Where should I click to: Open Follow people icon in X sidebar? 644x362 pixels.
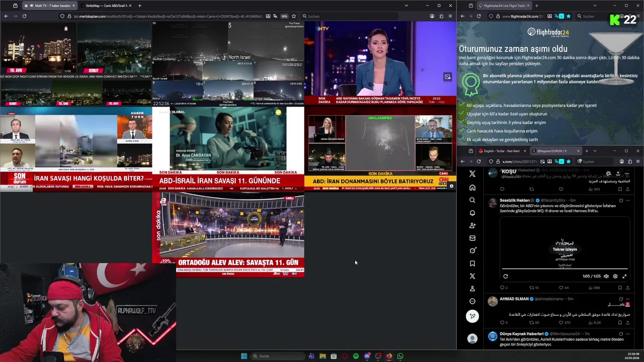coord(472,225)
